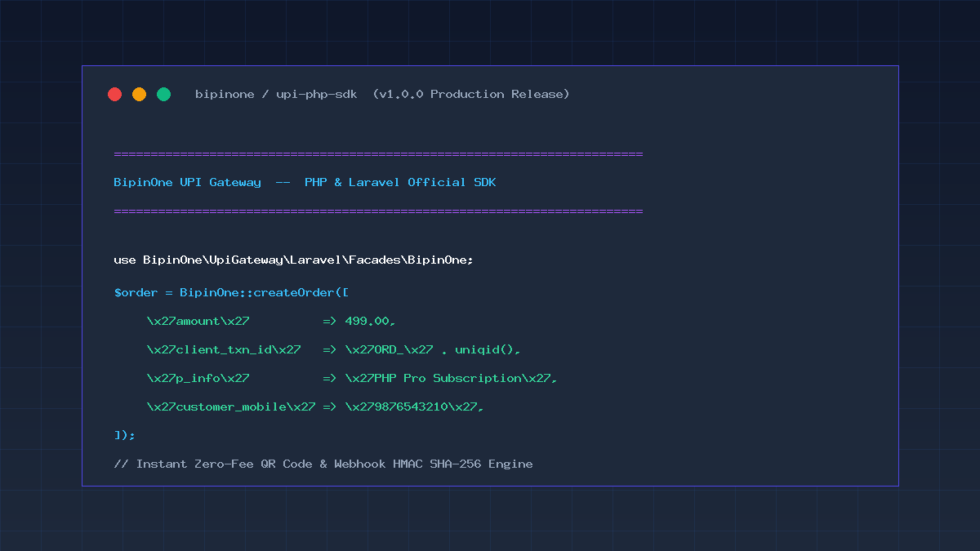The height and width of the screenshot is (551, 980).
Task: Click the "\x27amount\x27" key
Action: point(198,321)
